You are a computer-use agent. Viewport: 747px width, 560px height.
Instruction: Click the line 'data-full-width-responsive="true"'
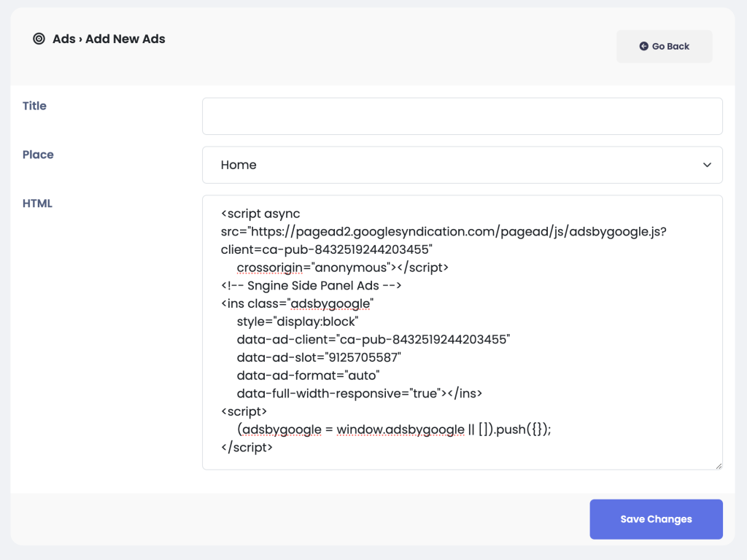coord(359,394)
